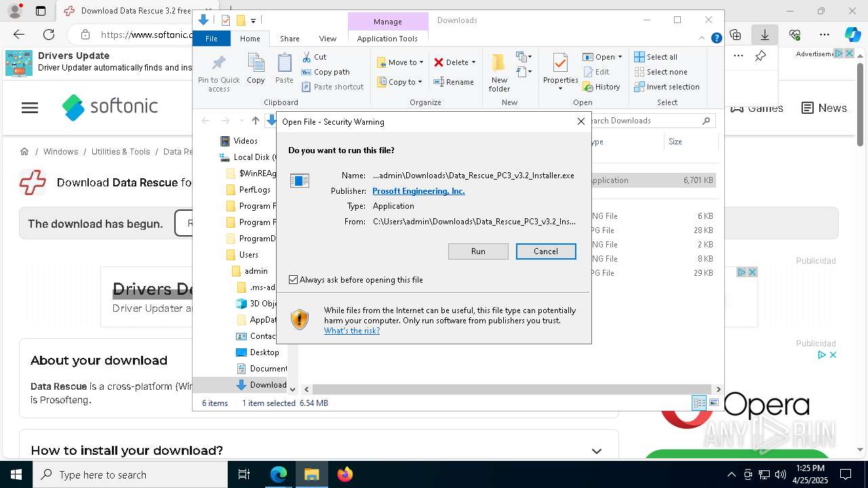Open the Edge Downloads toolbar icon
Viewport: 868px width, 488px height.
coord(764,35)
